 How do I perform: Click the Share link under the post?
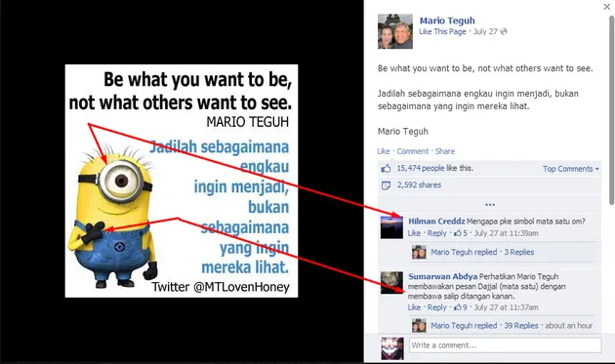click(445, 151)
